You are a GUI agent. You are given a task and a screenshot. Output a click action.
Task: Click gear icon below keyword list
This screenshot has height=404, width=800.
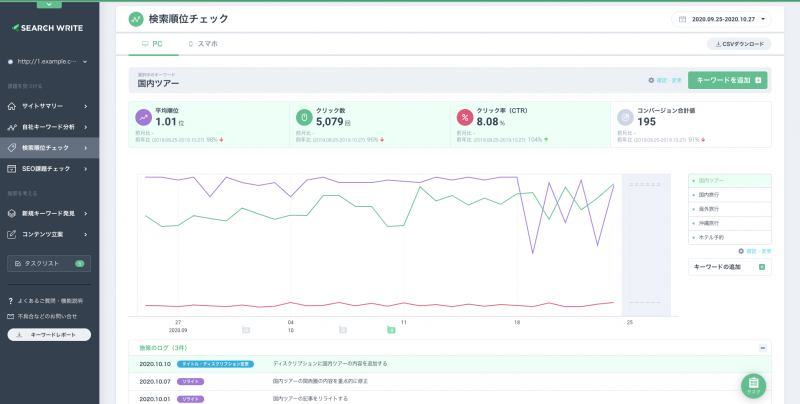(741, 251)
